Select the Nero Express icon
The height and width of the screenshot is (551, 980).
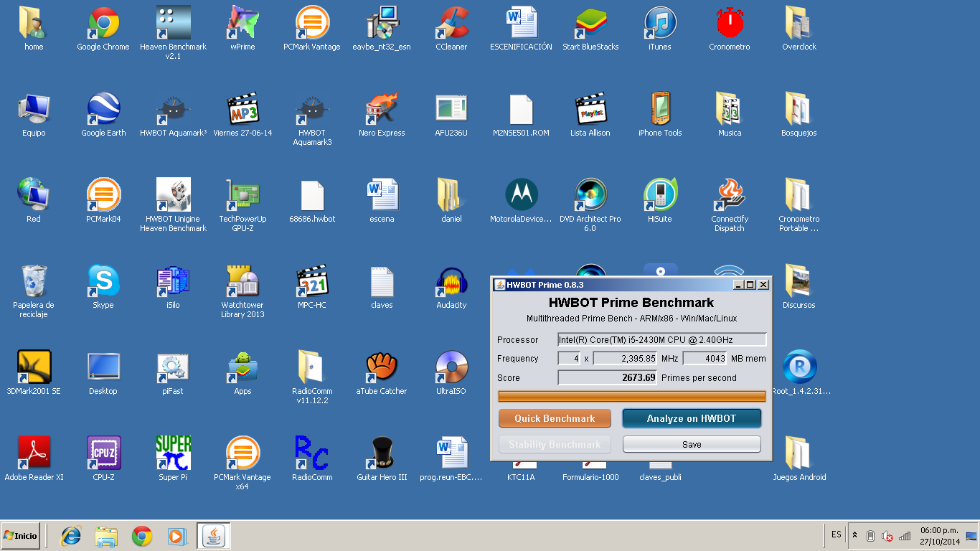(x=382, y=115)
